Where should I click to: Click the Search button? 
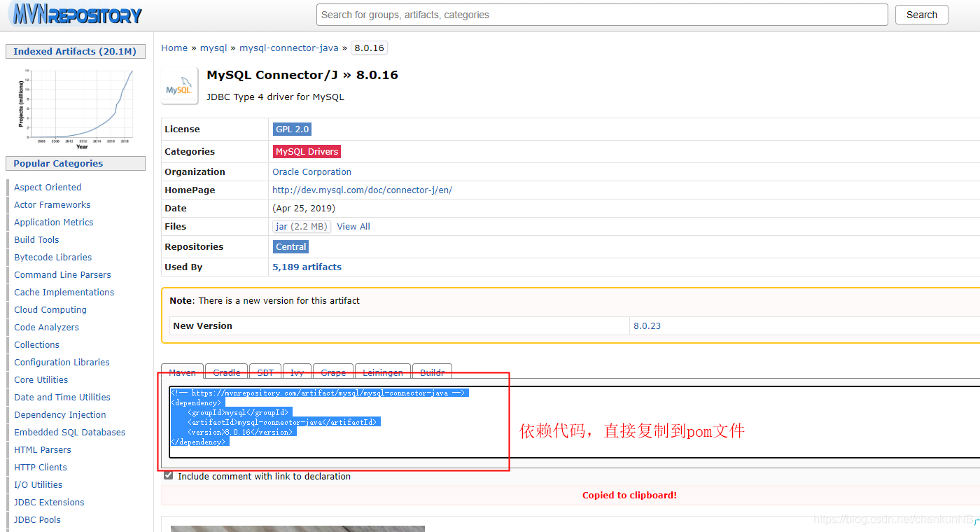921,15
